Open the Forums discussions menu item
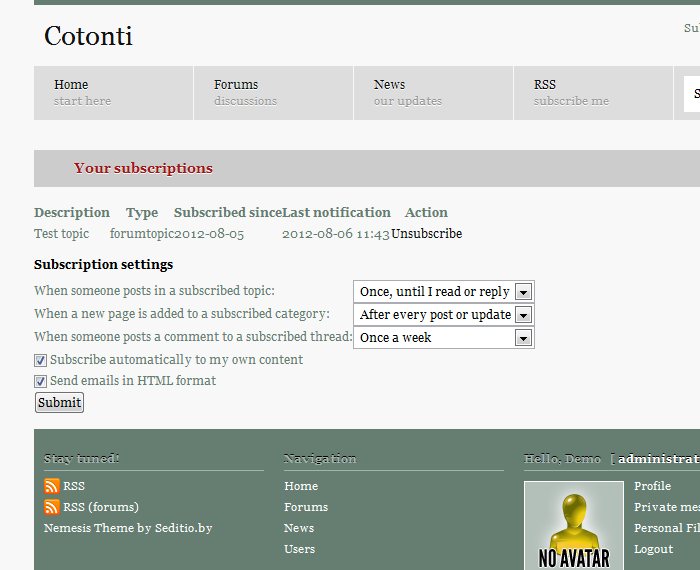 [273, 93]
